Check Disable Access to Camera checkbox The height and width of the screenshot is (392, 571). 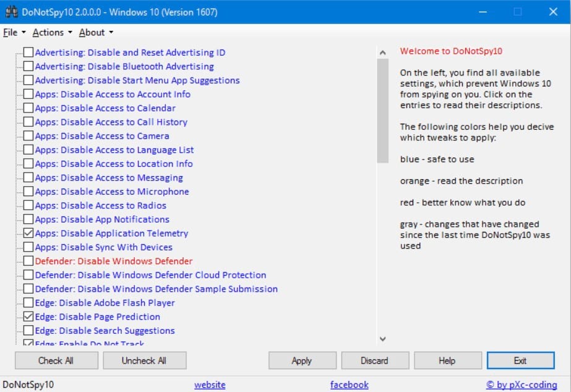[x=28, y=135]
